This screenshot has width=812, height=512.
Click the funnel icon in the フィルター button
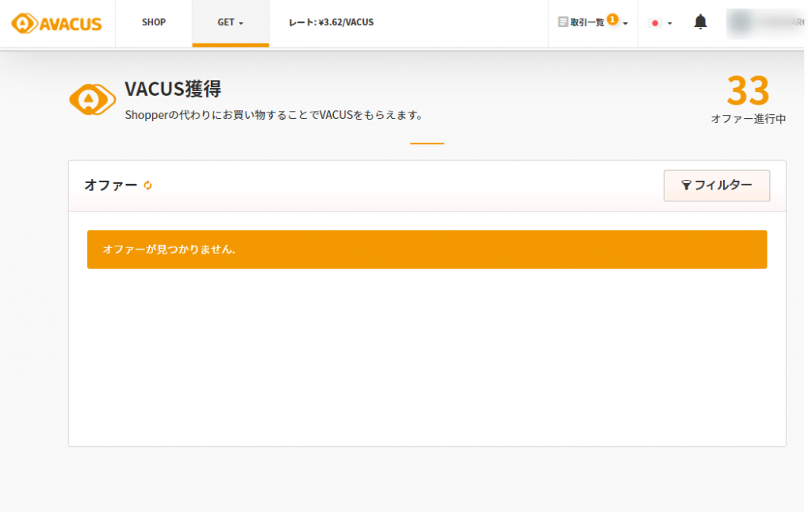[x=686, y=185]
